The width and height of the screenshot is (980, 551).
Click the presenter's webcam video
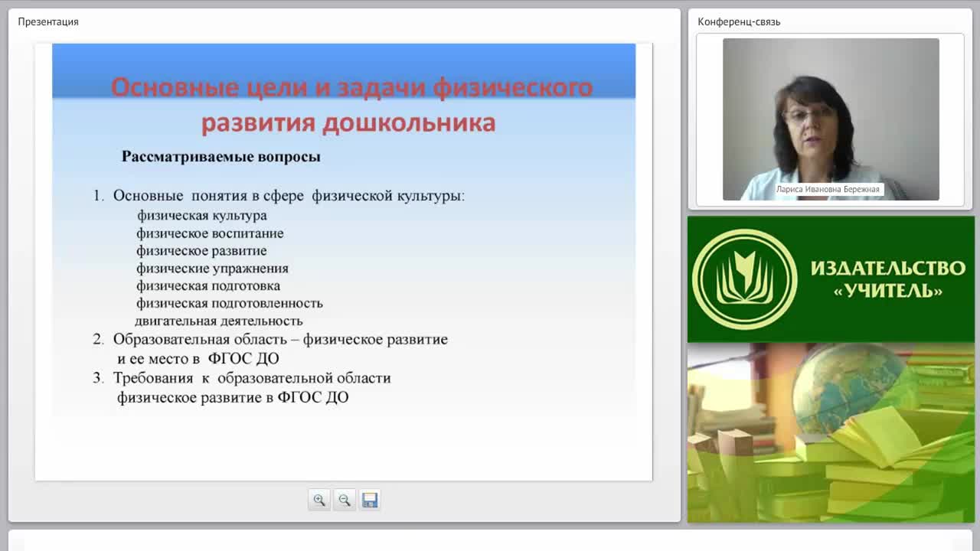point(831,119)
